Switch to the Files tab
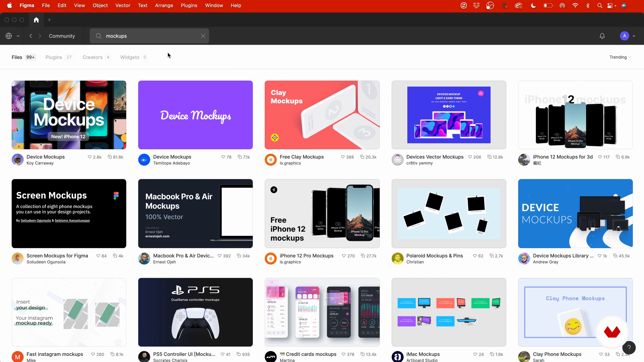This screenshot has height=362, width=644. point(24,57)
